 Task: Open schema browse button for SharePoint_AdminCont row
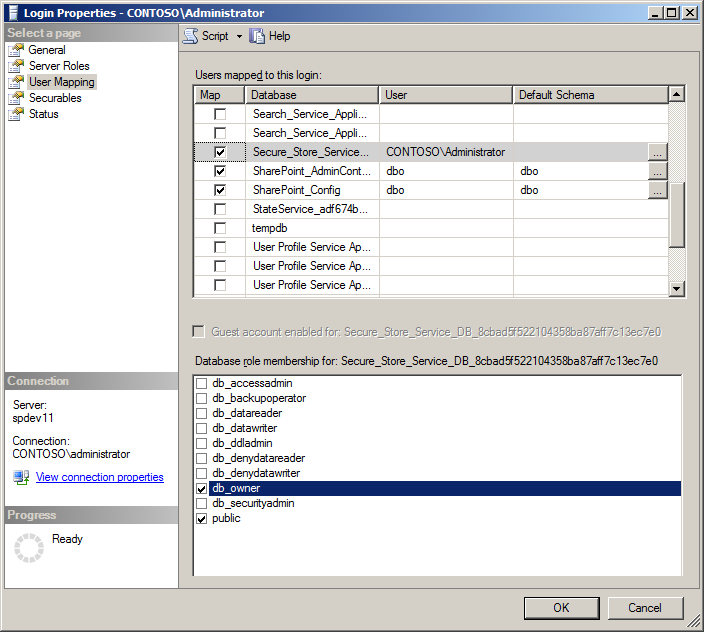657,171
